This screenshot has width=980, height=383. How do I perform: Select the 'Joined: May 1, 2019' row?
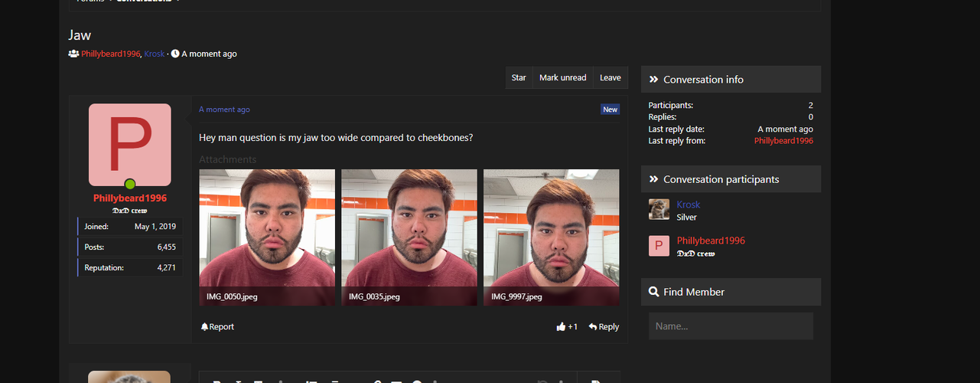tap(130, 227)
